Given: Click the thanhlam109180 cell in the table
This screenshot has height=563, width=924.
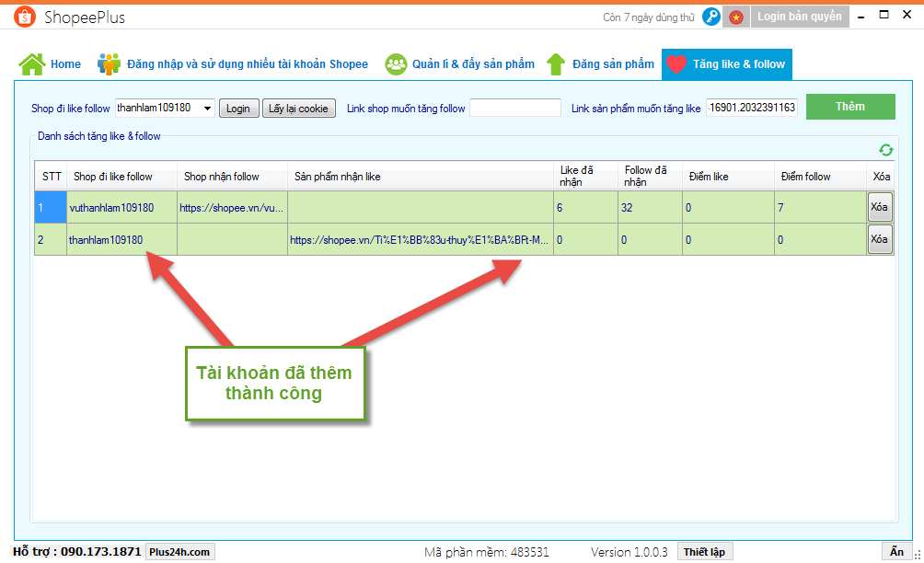Looking at the screenshot, I should (122, 240).
